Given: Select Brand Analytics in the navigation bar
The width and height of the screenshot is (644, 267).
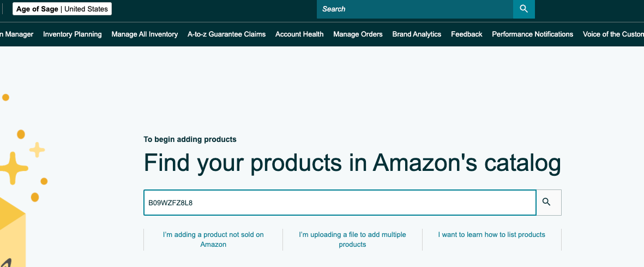Looking at the screenshot, I should tap(417, 34).
